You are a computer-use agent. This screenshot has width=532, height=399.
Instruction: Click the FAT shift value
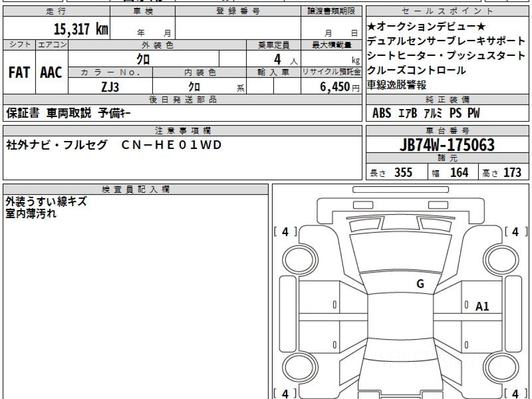click(19, 73)
